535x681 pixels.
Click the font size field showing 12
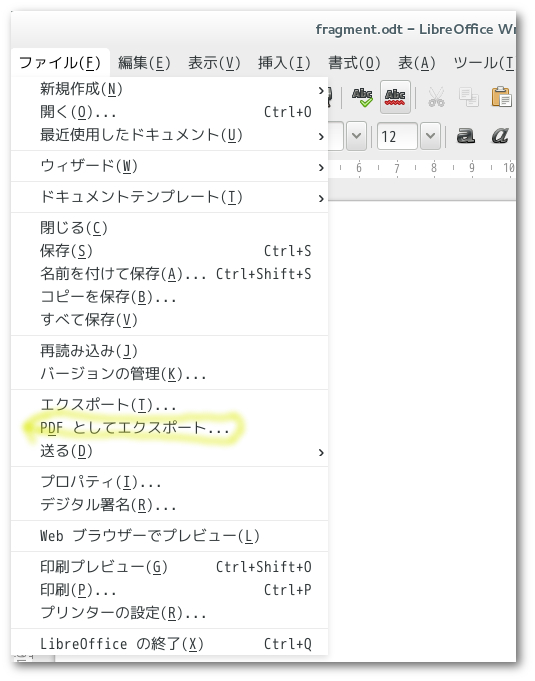(x=397, y=136)
